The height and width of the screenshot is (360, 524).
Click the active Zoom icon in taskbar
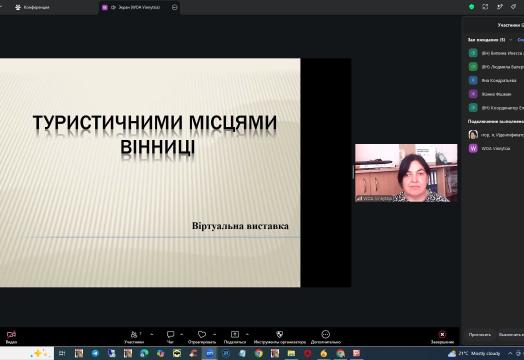(210, 353)
